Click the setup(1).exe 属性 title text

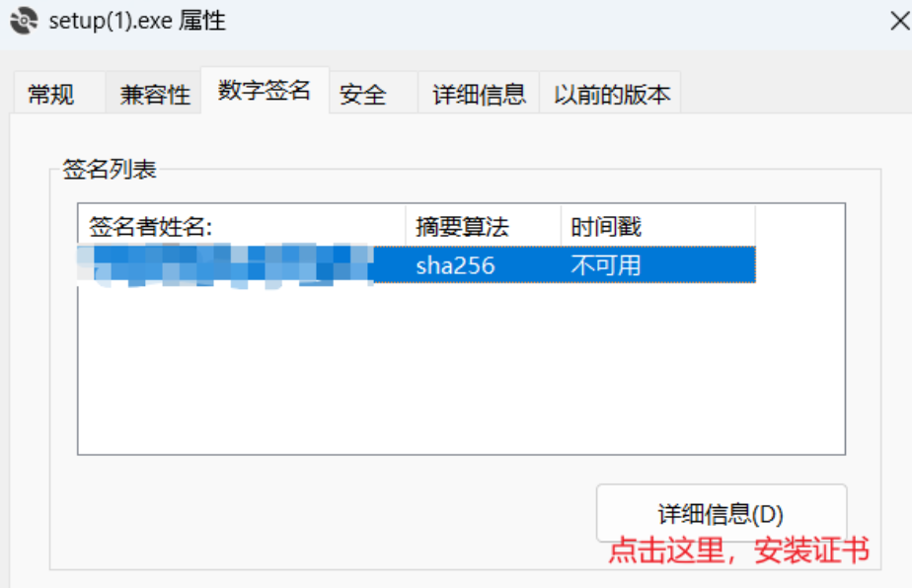(x=137, y=21)
